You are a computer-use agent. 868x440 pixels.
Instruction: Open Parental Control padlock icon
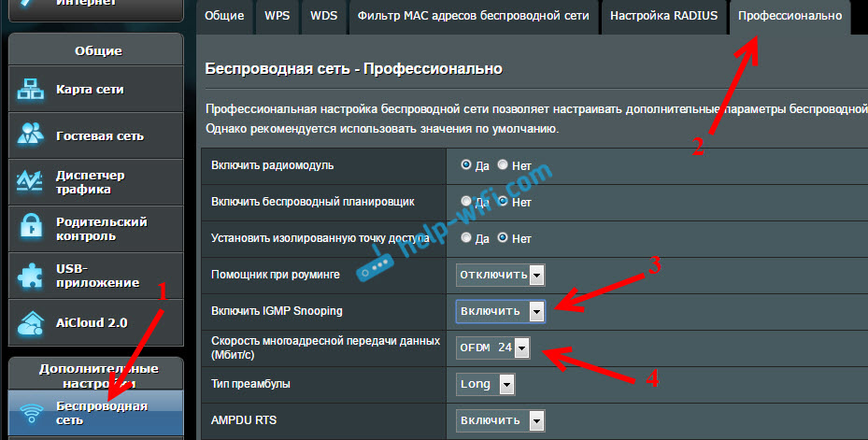pyautogui.click(x=33, y=229)
